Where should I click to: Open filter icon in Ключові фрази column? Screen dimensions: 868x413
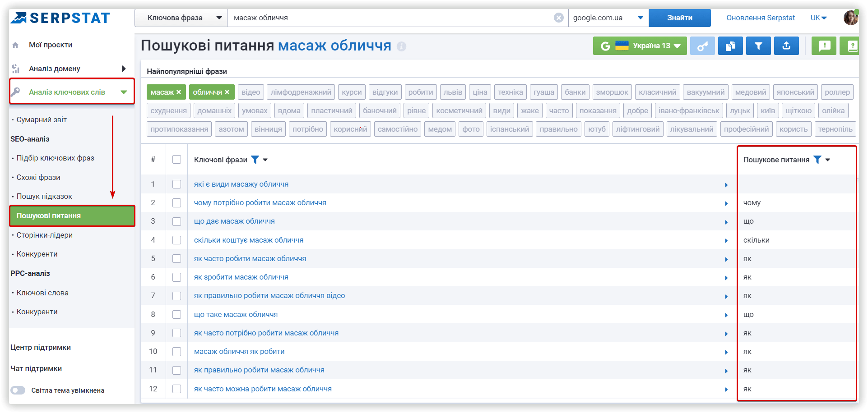[x=255, y=160]
